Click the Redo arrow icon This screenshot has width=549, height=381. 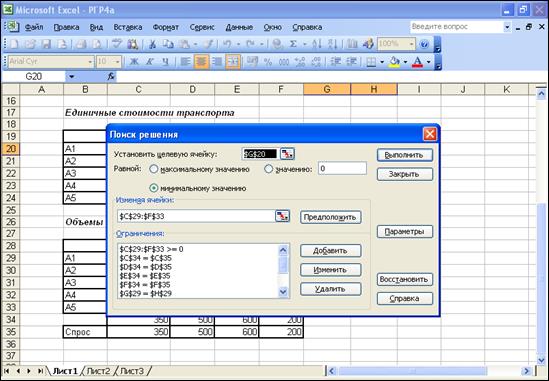click(x=250, y=44)
